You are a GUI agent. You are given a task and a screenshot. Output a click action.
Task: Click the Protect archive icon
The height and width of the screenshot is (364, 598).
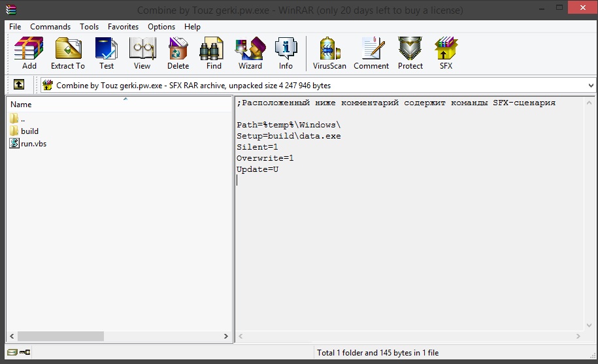(410, 53)
